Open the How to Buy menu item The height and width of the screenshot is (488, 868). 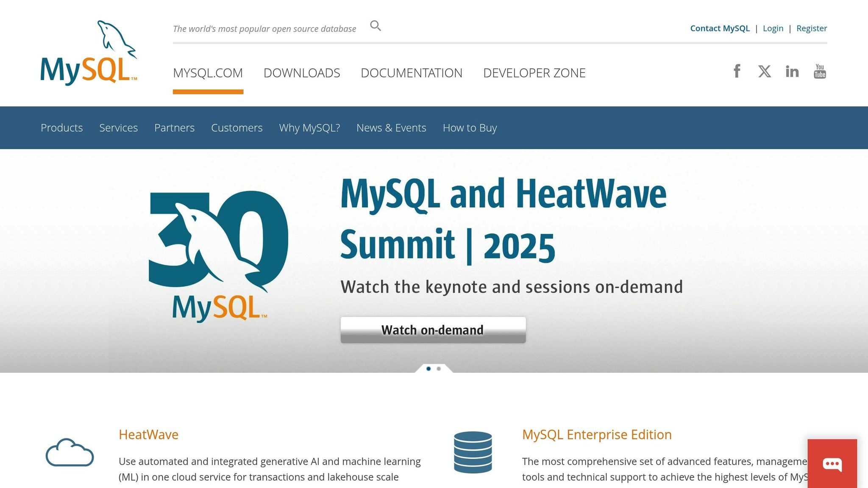tap(470, 128)
